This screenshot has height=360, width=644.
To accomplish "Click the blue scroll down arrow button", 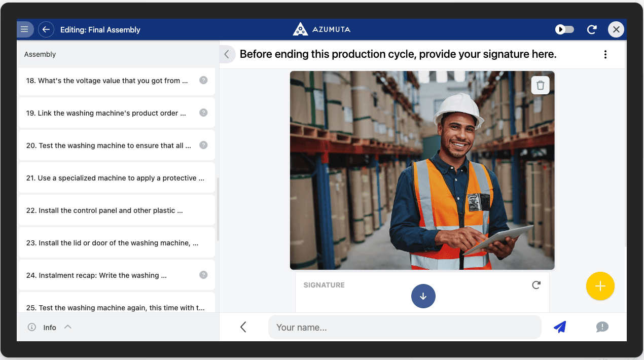I will tap(423, 296).
